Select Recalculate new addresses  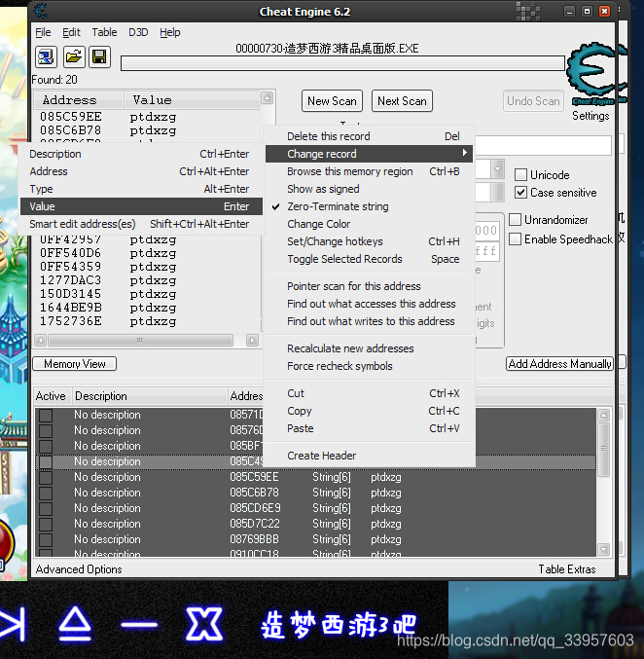(370, 348)
